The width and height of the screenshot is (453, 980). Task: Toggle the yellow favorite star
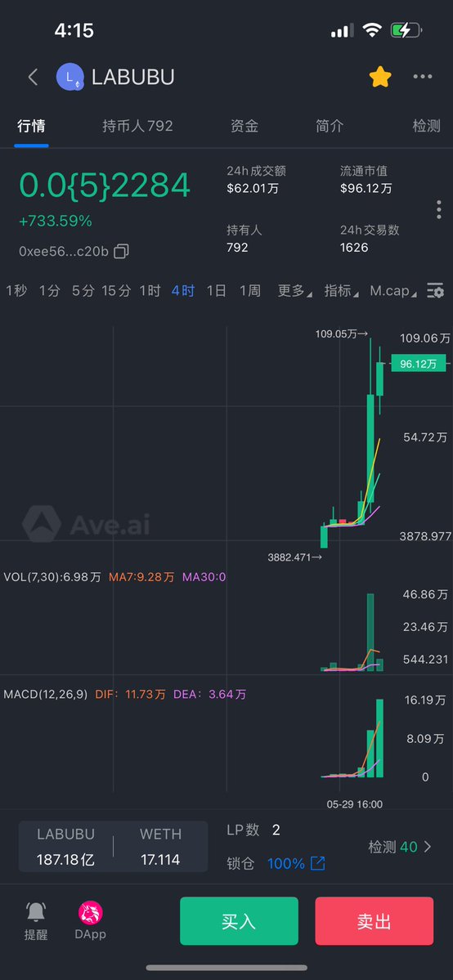(x=379, y=77)
